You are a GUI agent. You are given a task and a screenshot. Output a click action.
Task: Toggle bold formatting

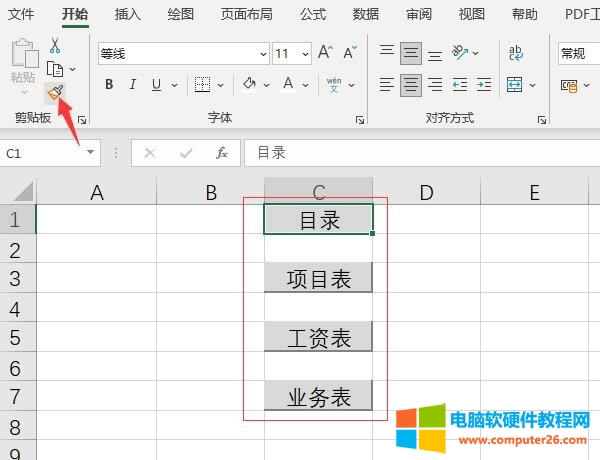coord(109,85)
